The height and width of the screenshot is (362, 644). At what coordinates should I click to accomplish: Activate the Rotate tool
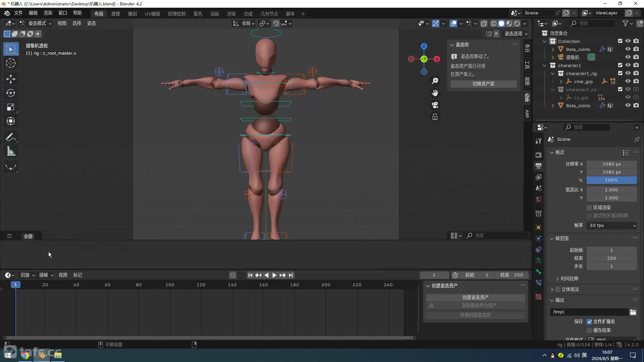(x=11, y=93)
